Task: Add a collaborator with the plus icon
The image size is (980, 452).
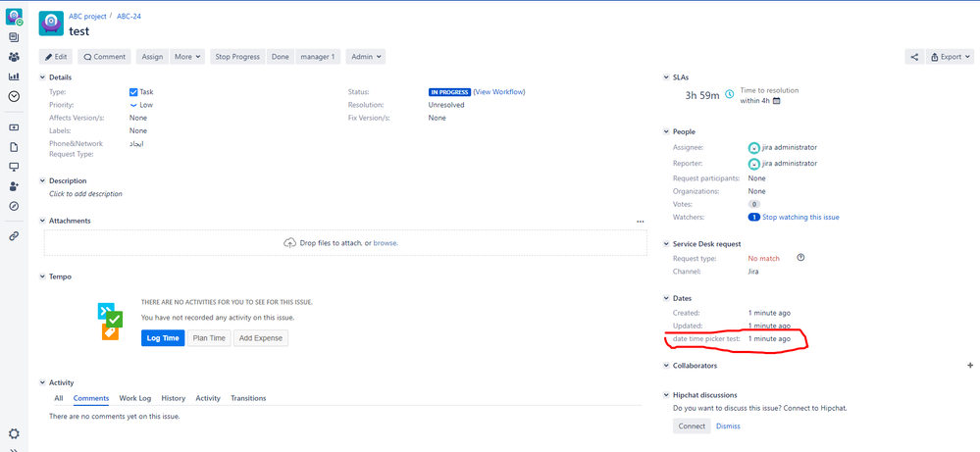Action: click(x=970, y=365)
